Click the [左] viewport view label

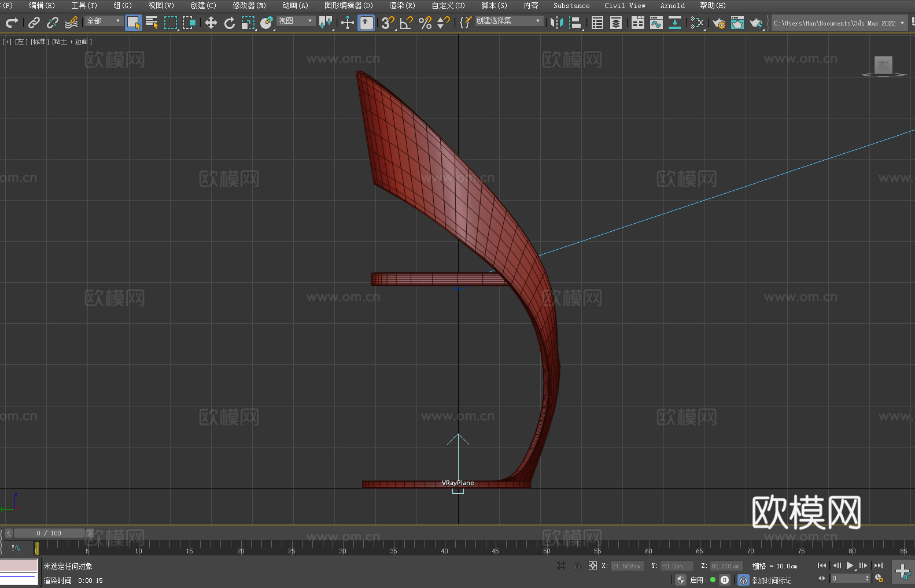[x=21, y=42]
